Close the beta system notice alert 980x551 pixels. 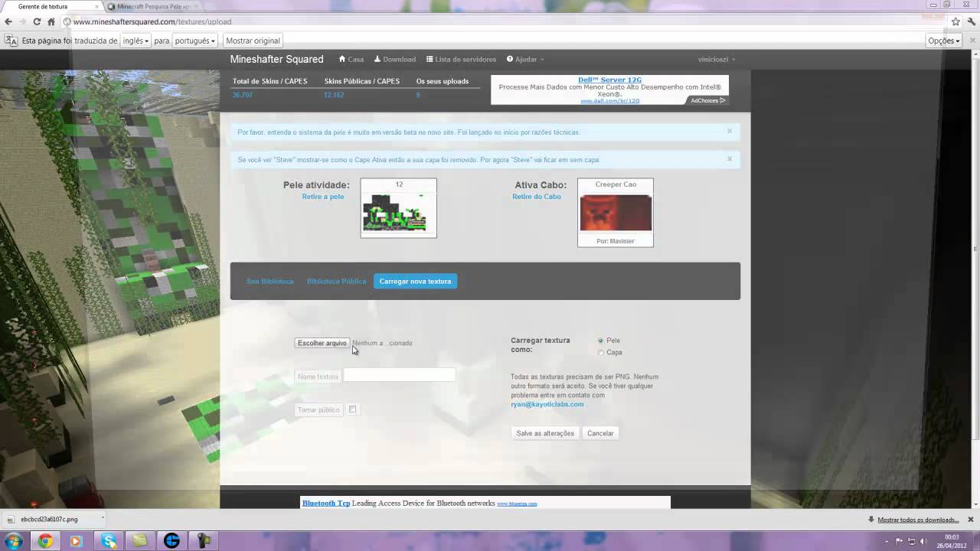click(730, 131)
